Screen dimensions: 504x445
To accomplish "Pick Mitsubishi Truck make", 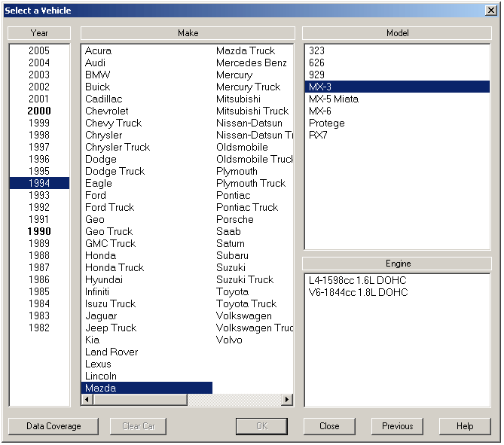I will tap(252, 111).
